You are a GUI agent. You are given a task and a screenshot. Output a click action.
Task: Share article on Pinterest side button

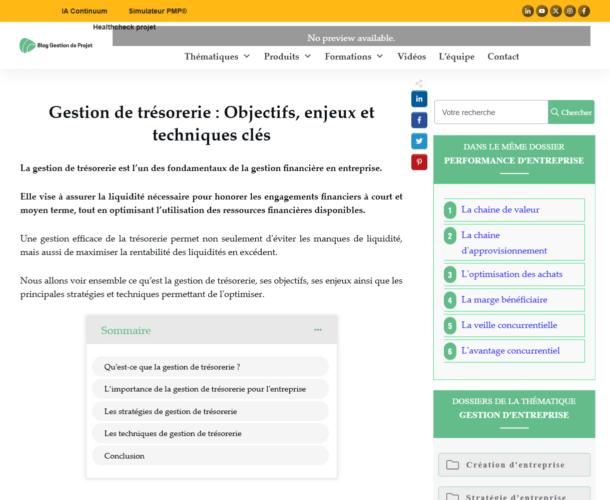click(x=419, y=162)
